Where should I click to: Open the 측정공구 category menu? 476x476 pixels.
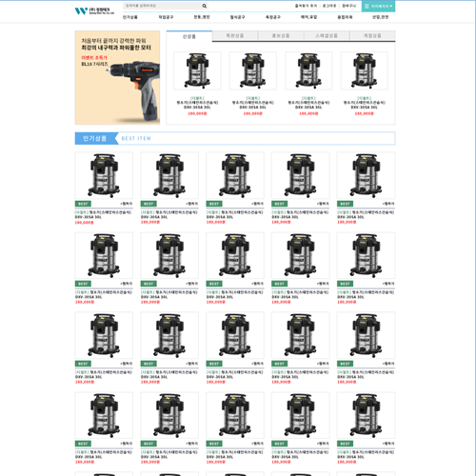[x=273, y=17]
